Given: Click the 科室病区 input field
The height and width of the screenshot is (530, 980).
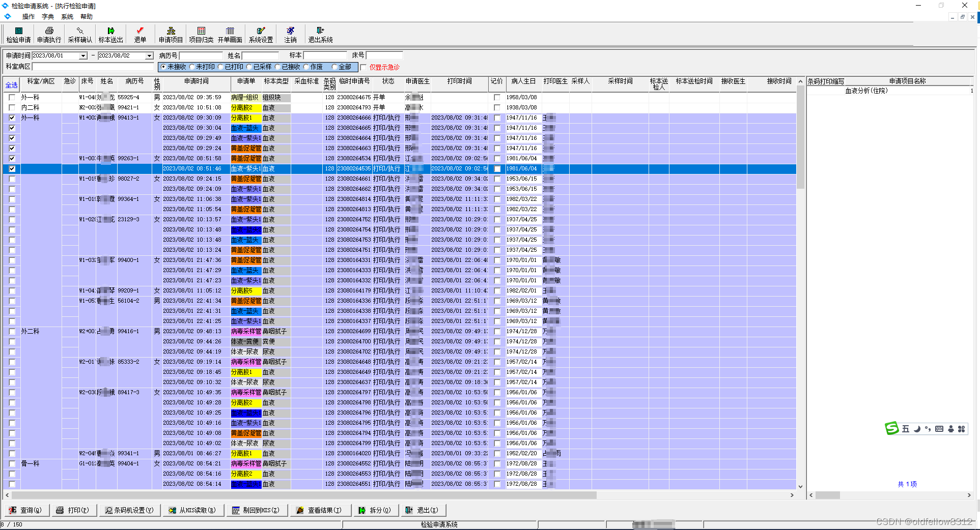Looking at the screenshot, I should point(93,67).
